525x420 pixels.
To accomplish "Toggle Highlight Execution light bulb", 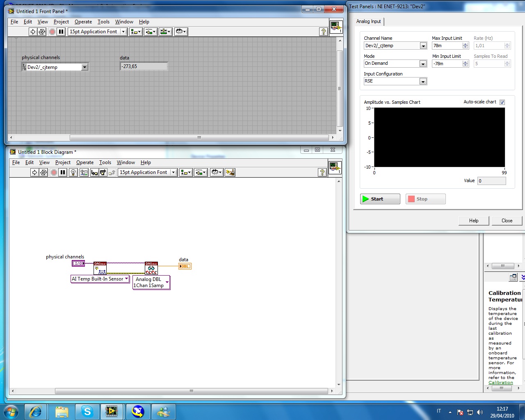I will (x=73, y=172).
